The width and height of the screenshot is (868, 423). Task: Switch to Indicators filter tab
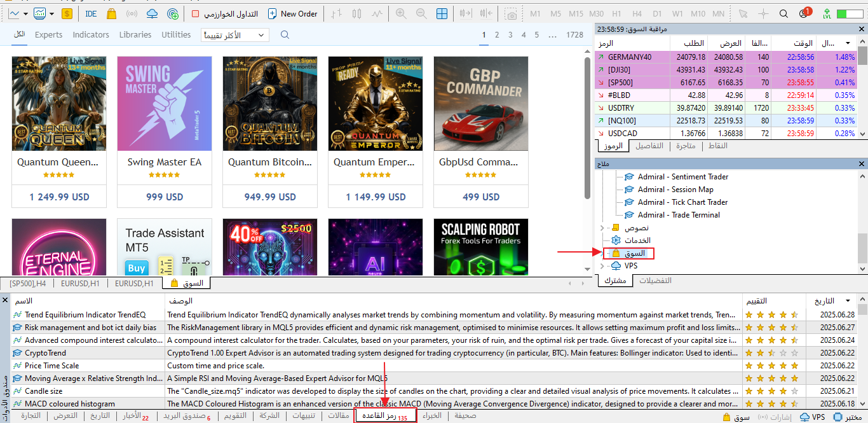[91, 35]
